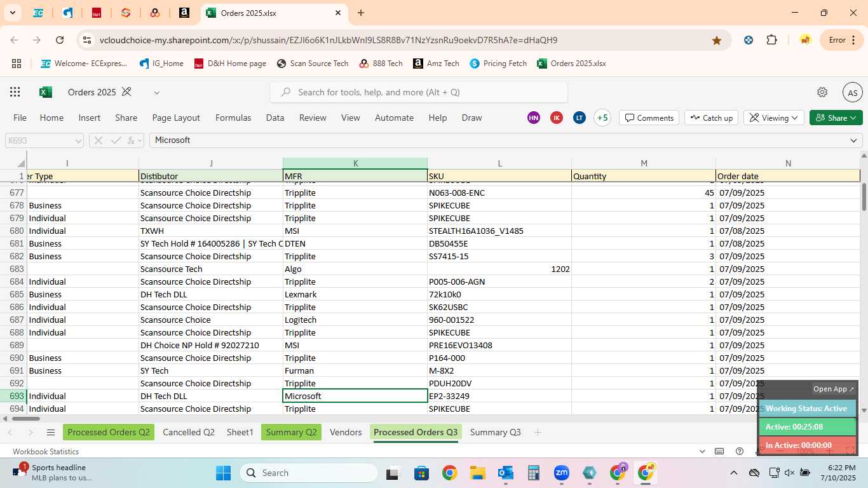The height and width of the screenshot is (488, 868).
Task: Reload the page with the refresh icon
Action: tap(60, 40)
